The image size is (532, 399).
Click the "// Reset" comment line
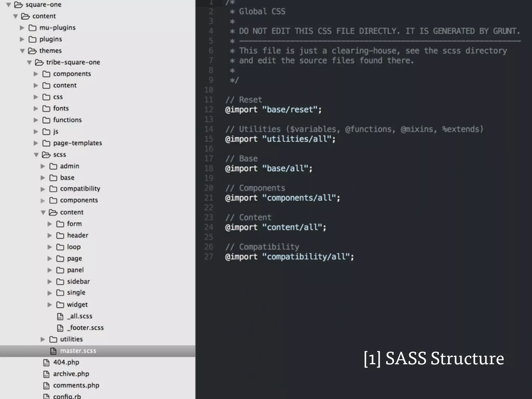pos(244,100)
